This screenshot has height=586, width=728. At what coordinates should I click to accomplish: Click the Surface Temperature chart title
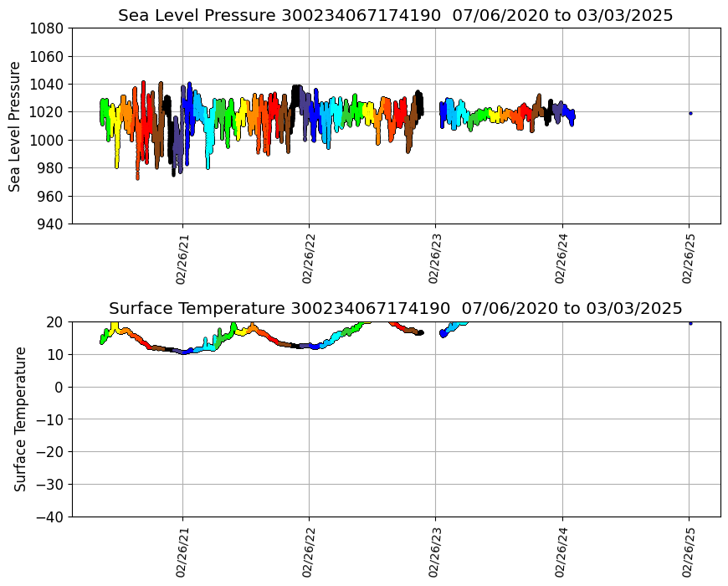click(x=395, y=307)
